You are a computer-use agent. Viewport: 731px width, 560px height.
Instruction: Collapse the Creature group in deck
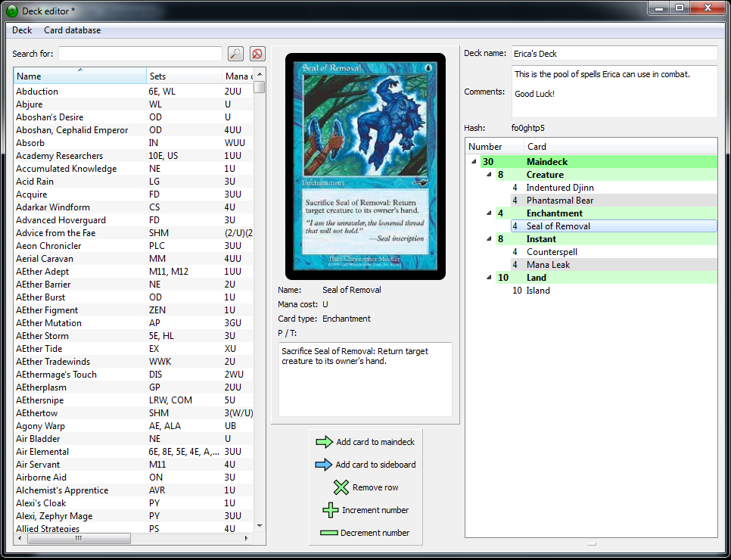[x=489, y=175]
